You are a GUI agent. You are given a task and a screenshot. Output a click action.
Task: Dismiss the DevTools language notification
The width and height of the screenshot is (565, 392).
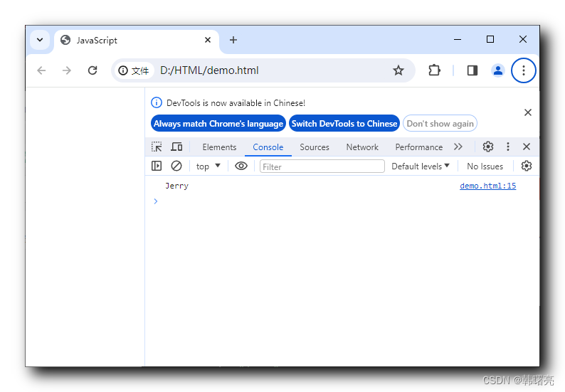pos(528,112)
